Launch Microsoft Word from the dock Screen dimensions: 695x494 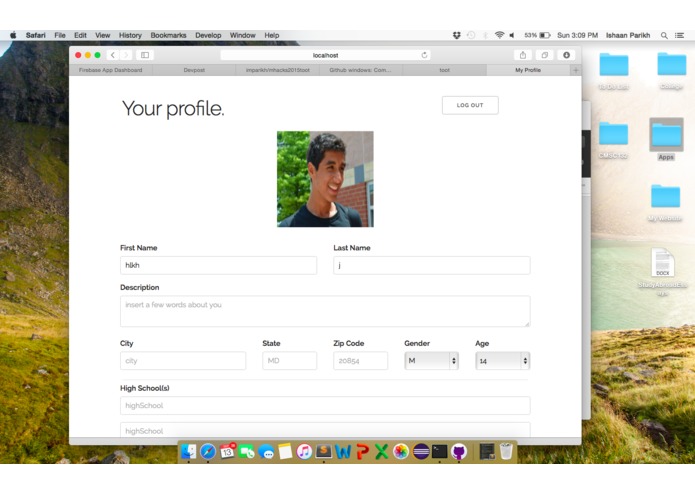tap(343, 451)
